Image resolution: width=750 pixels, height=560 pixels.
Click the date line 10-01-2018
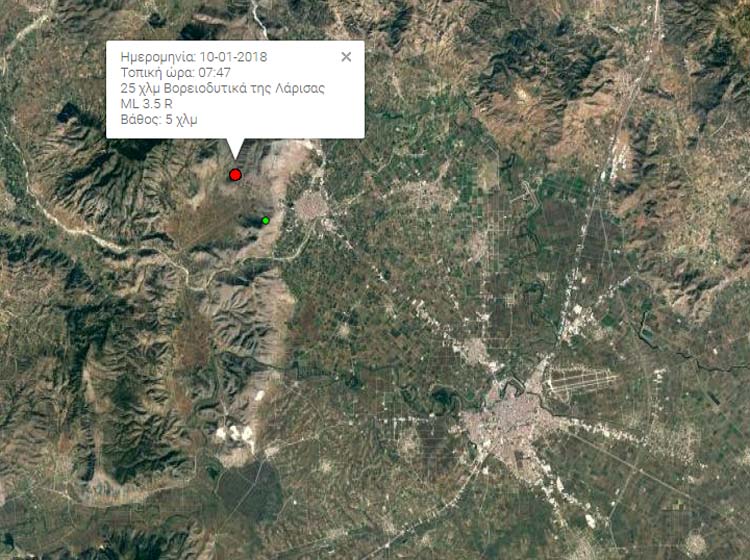pyautogui.click(x=194, y=57)
